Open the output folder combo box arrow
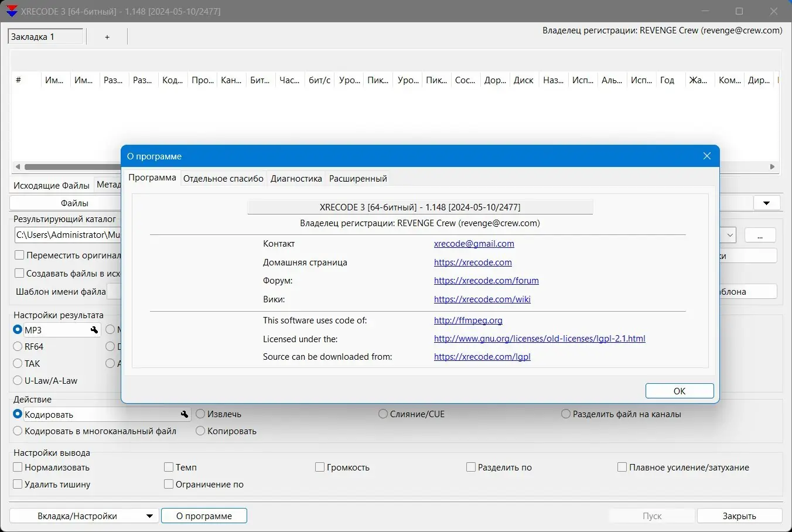Viewport: 792px width, 532px height. (730, 235)
